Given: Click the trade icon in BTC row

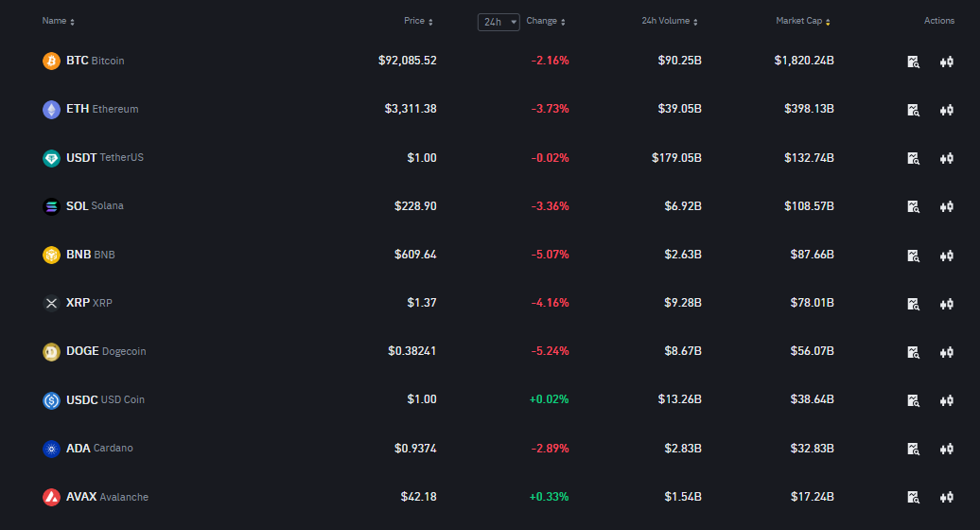Looking at the screenshot, I should click(946, 62).
